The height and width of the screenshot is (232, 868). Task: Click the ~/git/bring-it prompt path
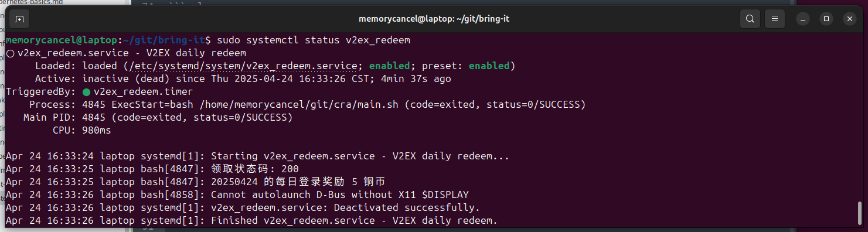165,40
